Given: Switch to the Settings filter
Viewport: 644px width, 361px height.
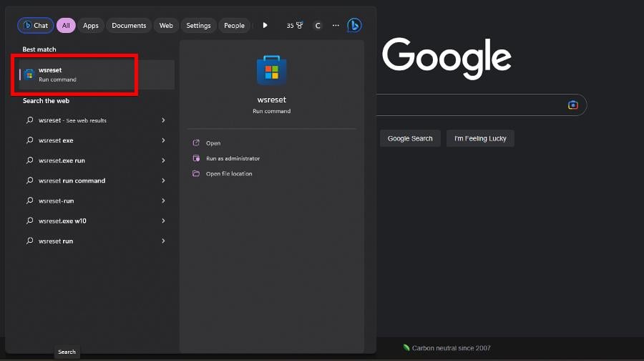Looking at the screenshot, I should (198, 26).
